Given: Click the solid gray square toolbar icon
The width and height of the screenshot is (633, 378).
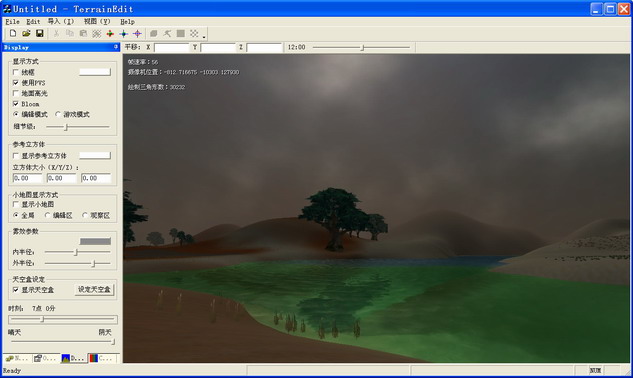Looking at the screenshot, I should pos(181,34).
